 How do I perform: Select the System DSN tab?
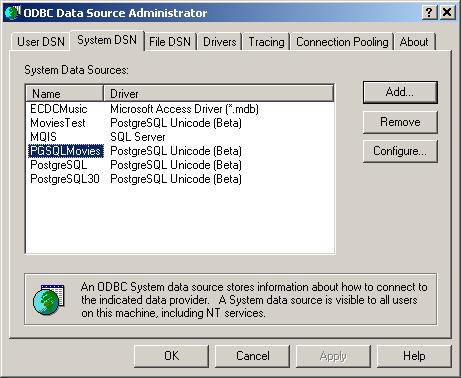[x=107, y=40]
